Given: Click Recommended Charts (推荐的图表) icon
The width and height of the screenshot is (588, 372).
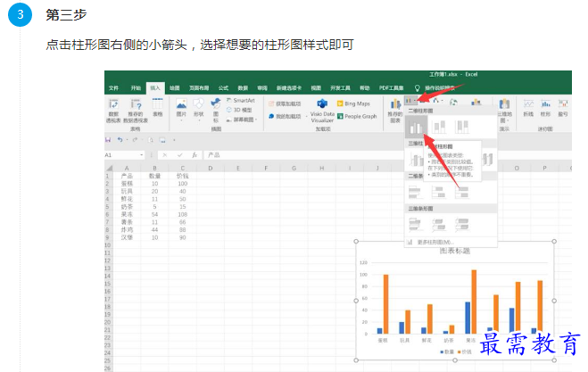Looking at the screenshot, I should coord(395,103).
